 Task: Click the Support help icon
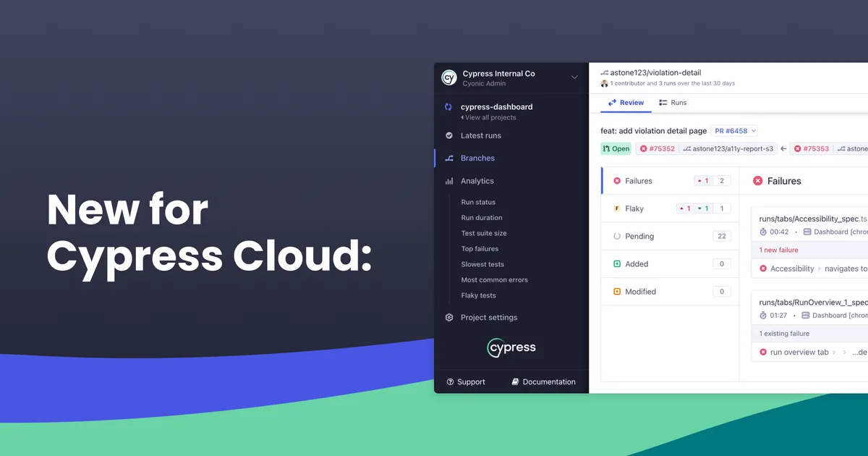click(x=450, y=382)
